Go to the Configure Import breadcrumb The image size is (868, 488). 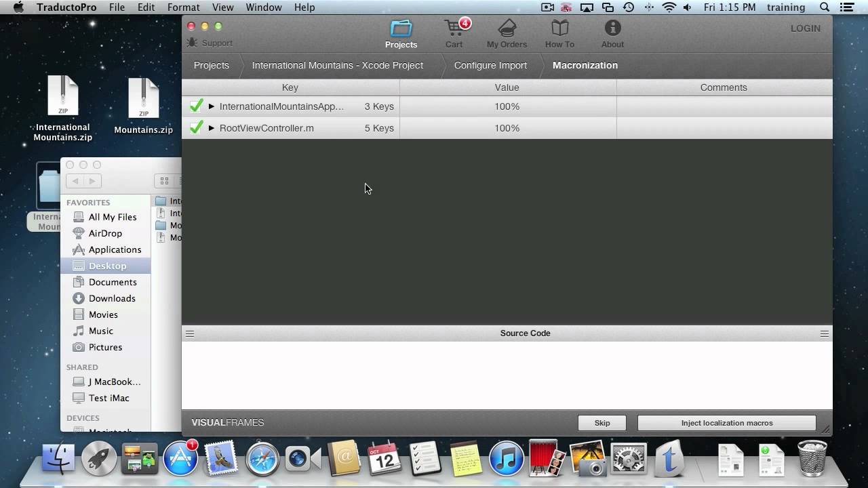pos(490,66)
